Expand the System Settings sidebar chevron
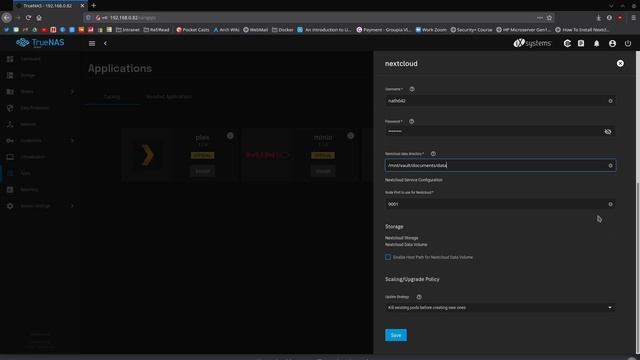This screenshot has width=640, height=360. pos(73,206)
